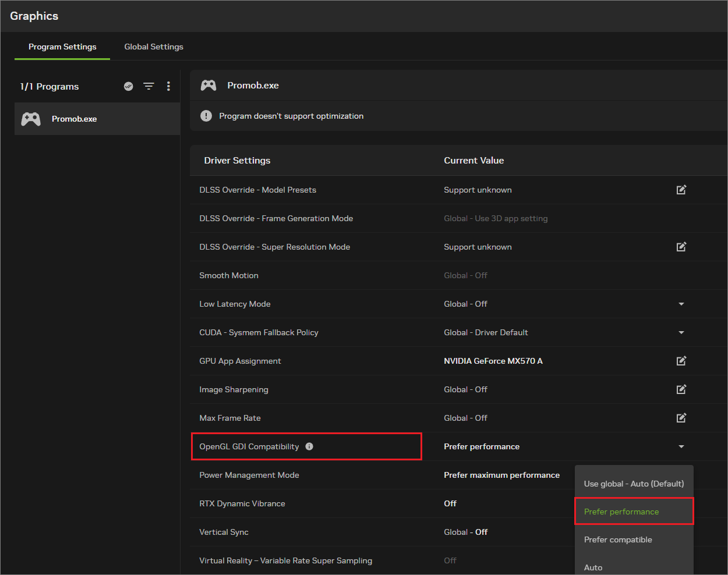Click the 1/1 Programs count label
Viewport: 728px width, 575px height.
[x=50, y=86]
